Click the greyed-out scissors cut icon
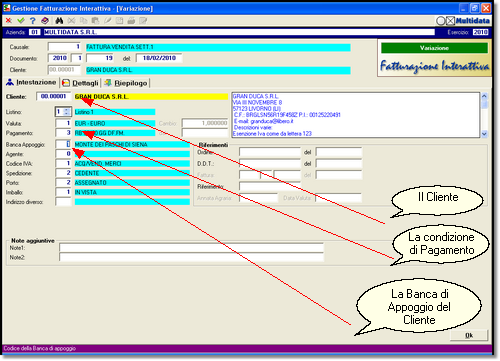Image resolution: width=500 pixels, height=361 pixels. pyautogui.click(x=71, y=21)
